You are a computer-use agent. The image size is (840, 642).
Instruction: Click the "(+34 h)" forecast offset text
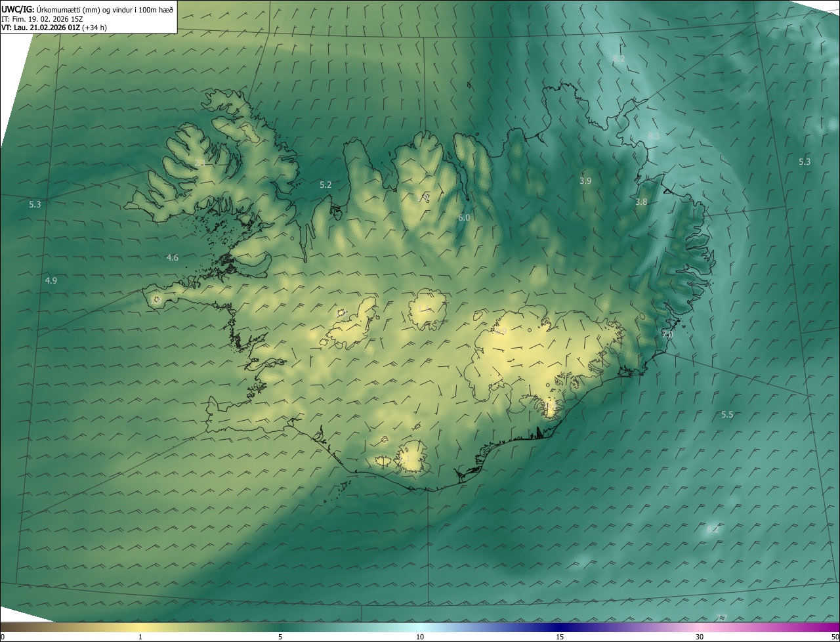(x=94, y=28)
